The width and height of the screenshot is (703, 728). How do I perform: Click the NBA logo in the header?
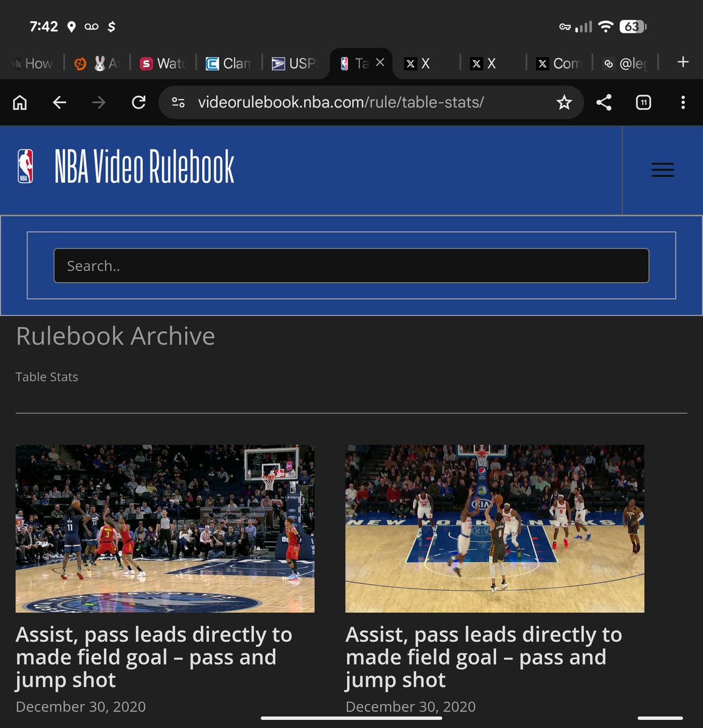coord(25,166)
